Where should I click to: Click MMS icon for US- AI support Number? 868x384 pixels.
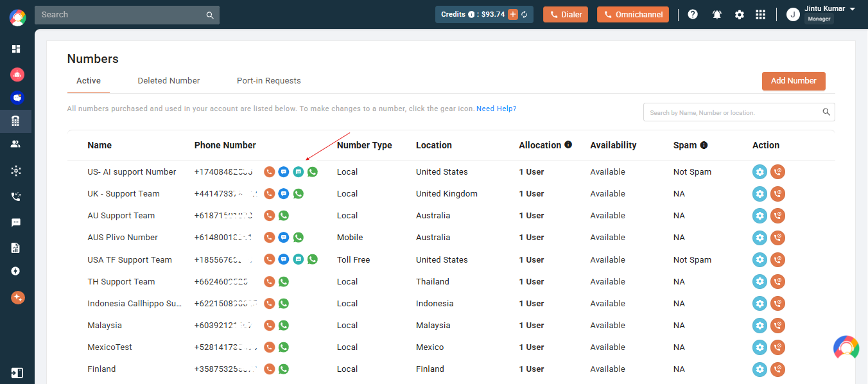(298, 171)
